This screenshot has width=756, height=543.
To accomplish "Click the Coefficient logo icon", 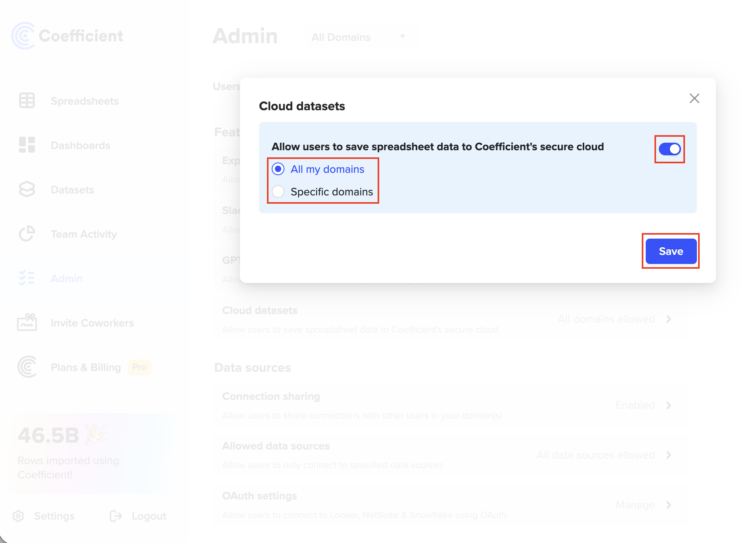I will coord(23,36).
